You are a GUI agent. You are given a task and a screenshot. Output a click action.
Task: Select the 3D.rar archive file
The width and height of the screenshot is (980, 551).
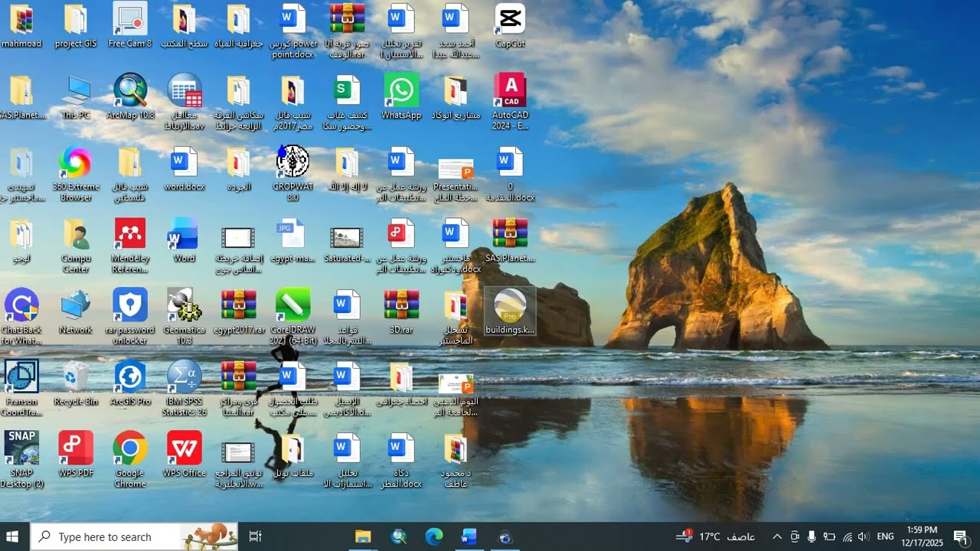[401, 311]
